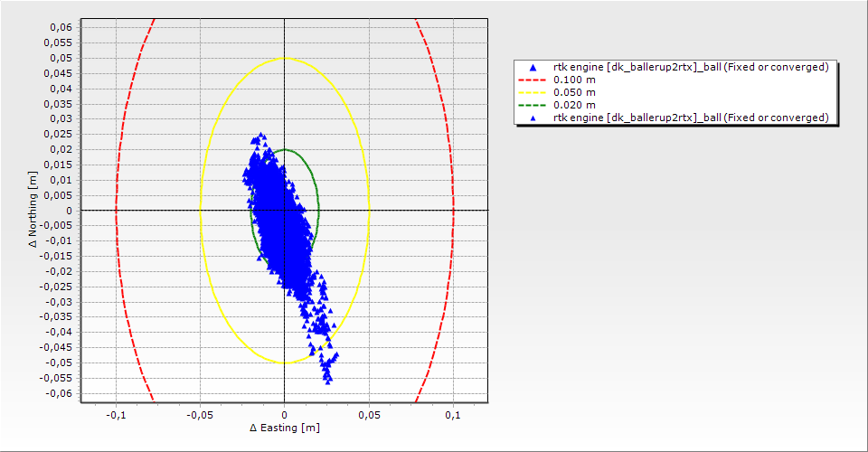The height and width of the screenshot is (452, 868).
Task: Click the 0 Easting axis label
Action: coord(285,416)
